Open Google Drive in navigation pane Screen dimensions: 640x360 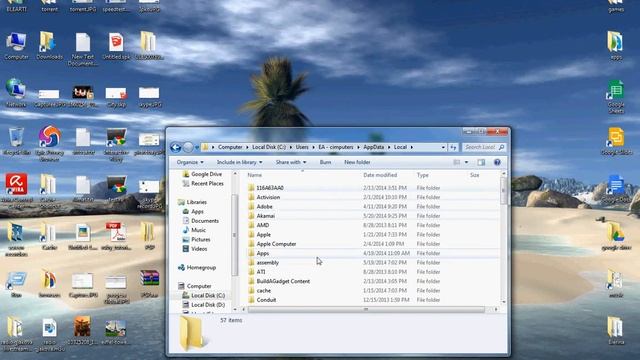tap(202, 174)
